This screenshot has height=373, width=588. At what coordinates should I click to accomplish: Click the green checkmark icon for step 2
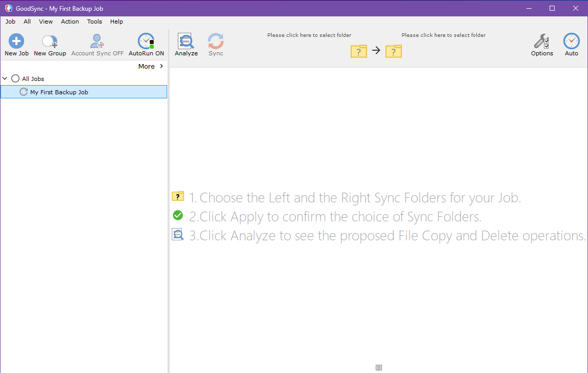click(178, 215)
